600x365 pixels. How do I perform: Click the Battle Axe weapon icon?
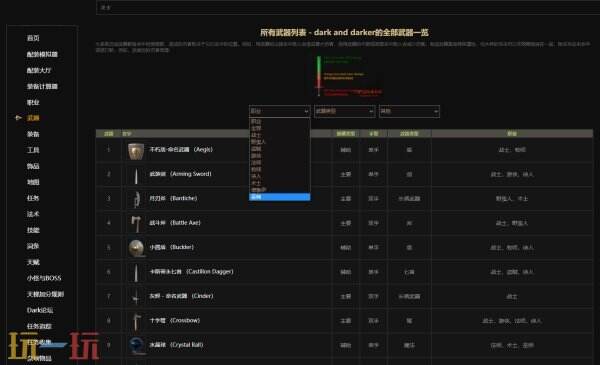136,224
